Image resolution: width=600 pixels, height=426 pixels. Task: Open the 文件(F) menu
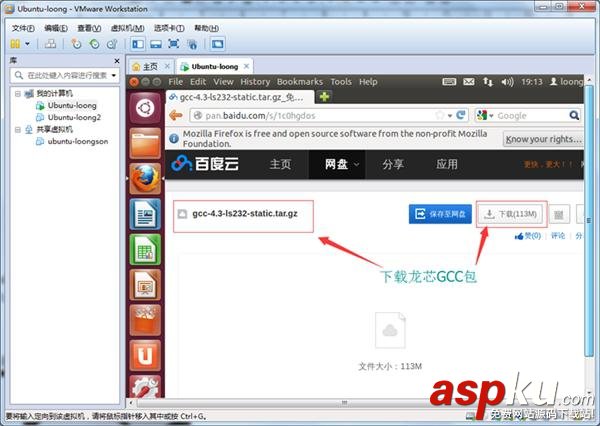23,28
